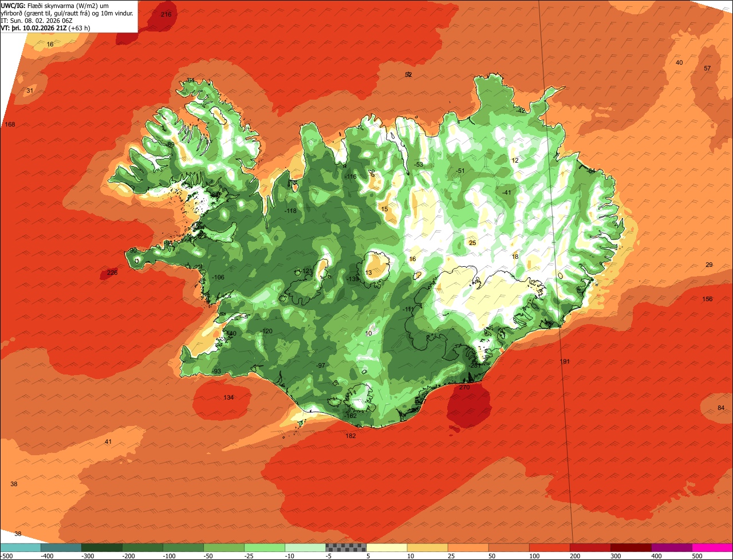Click the purple legend swatch between 400 and 500
This screenshot has width=733, height=560.
(x=671, y=547)
